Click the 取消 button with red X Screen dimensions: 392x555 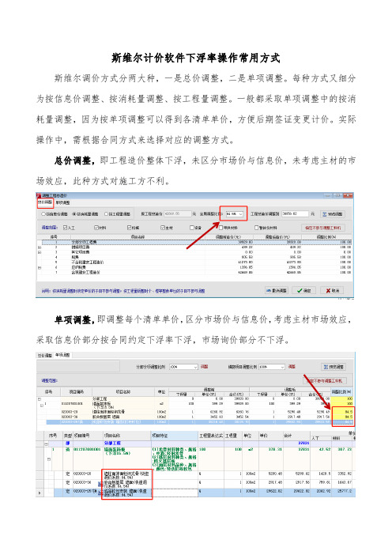tap(332, 290)
